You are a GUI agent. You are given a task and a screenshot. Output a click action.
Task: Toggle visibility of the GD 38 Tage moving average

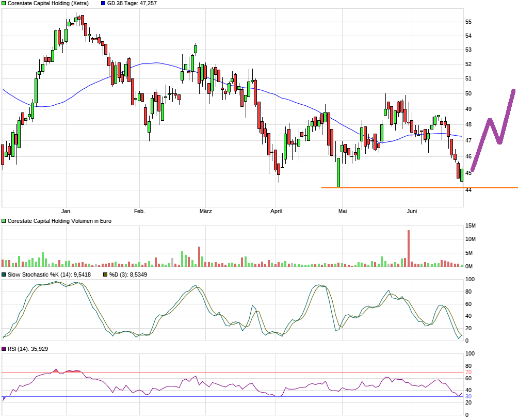[102, 4]
